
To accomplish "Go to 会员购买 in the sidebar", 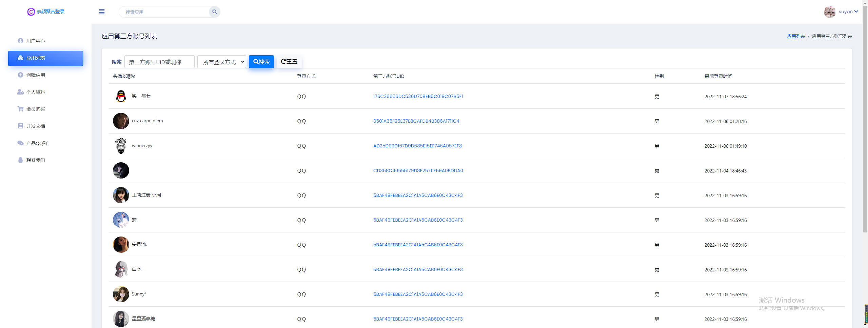I will pyautogui.click(x=36, y=109).
